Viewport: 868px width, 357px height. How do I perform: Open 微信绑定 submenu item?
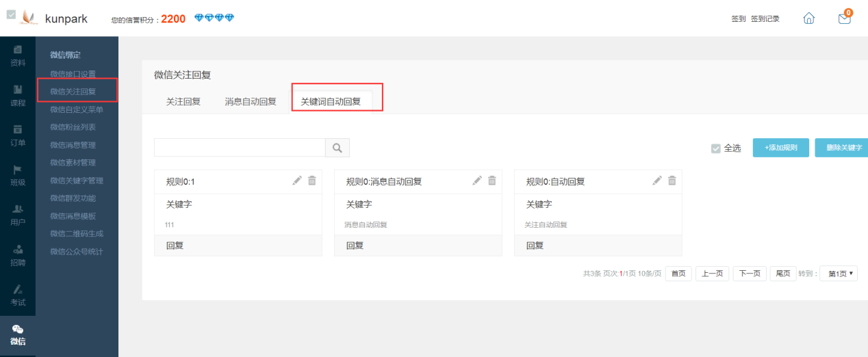[65, 55]
